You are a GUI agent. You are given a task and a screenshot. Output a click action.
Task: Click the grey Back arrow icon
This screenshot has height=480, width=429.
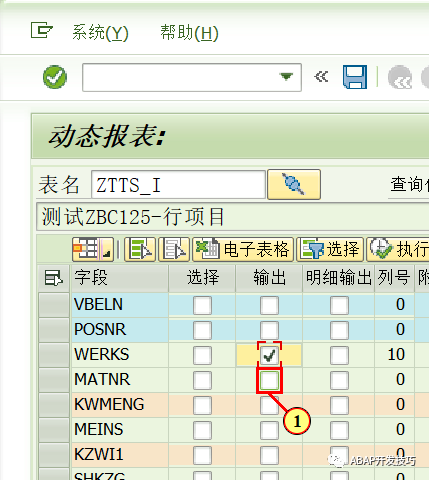[x=400, y=77]
